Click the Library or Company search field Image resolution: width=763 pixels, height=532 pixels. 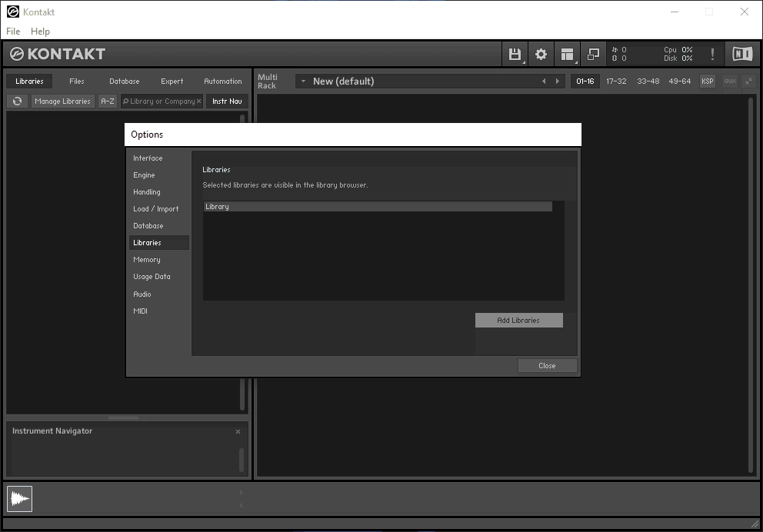162,101
